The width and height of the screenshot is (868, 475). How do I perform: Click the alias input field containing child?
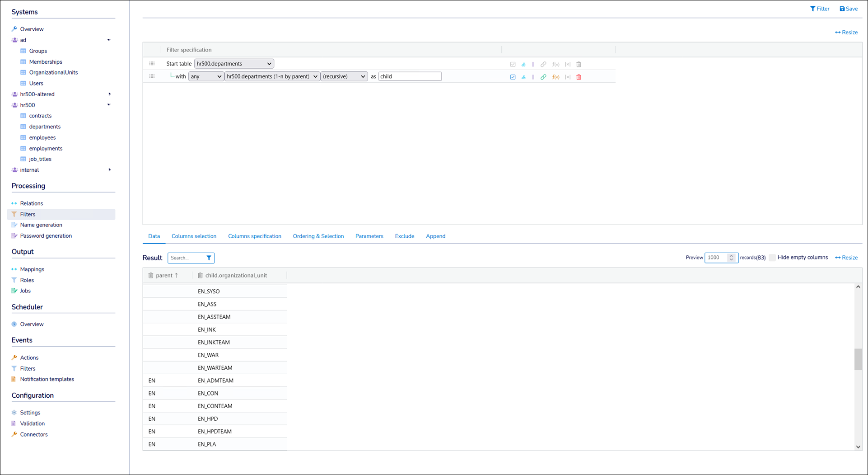click(x=410, y=76)
